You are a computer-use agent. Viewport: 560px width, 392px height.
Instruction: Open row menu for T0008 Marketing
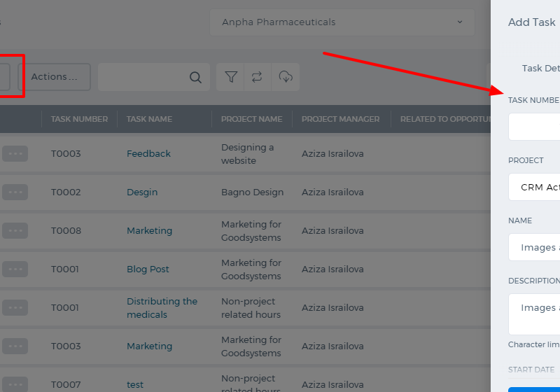pos(15,230)
